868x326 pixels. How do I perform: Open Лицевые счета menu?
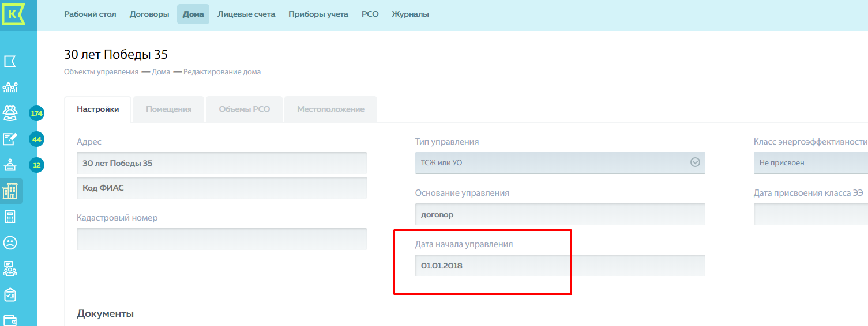click(x=246, y=14)
